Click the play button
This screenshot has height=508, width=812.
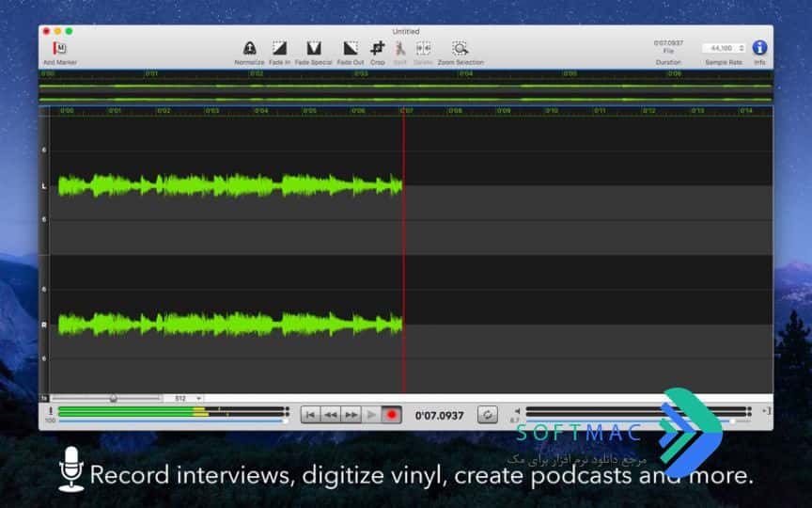pos(371,415)
